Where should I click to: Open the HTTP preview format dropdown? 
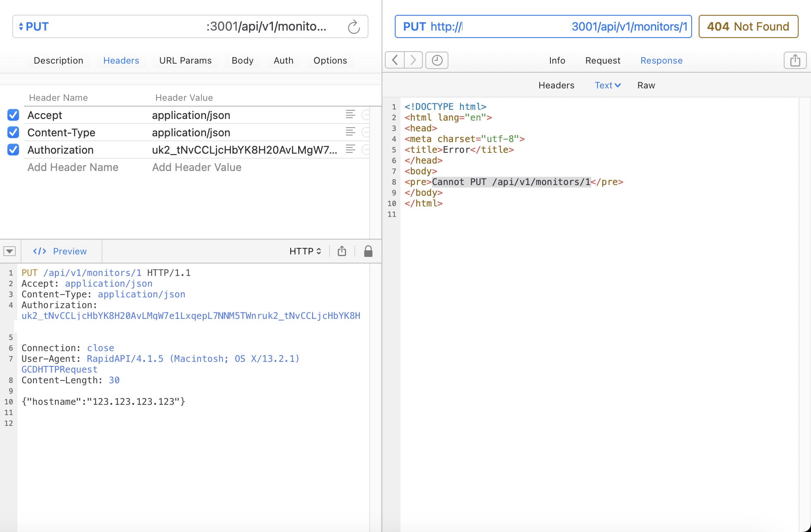tap(305, 251)
